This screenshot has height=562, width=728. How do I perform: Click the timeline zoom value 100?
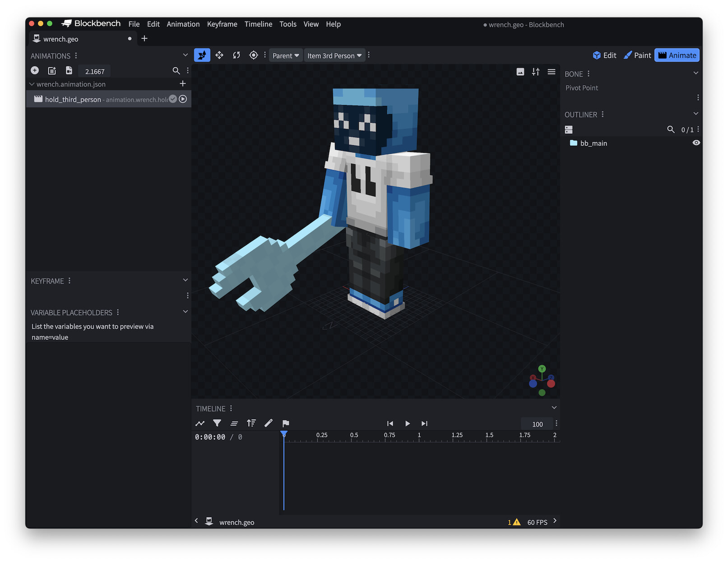(538, 424)
